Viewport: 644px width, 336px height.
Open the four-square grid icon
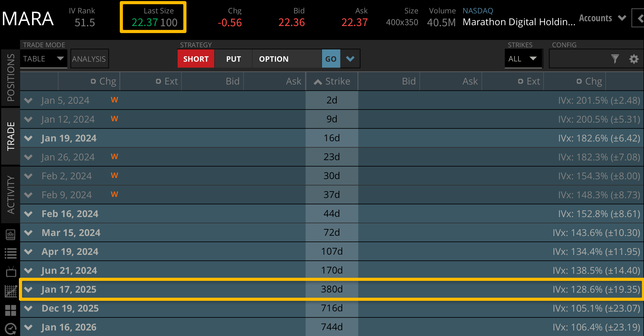click(11, 310)
